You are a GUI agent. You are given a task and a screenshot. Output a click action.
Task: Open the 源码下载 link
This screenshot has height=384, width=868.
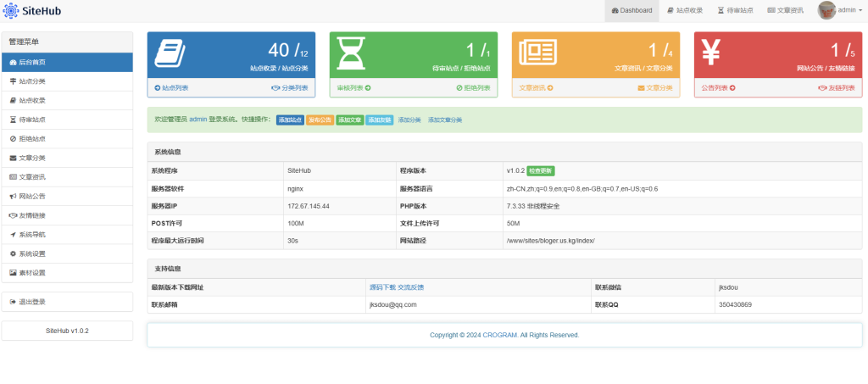[382, 287]
